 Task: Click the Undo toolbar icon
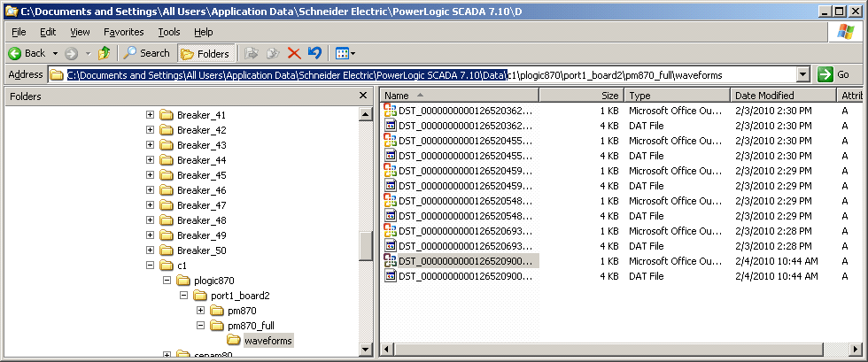[314, 53]
